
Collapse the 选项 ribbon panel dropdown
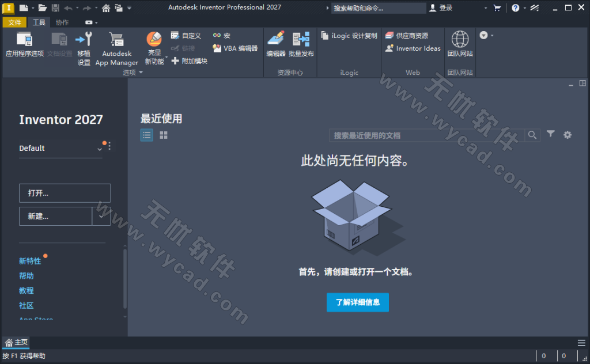coord(140,72)
